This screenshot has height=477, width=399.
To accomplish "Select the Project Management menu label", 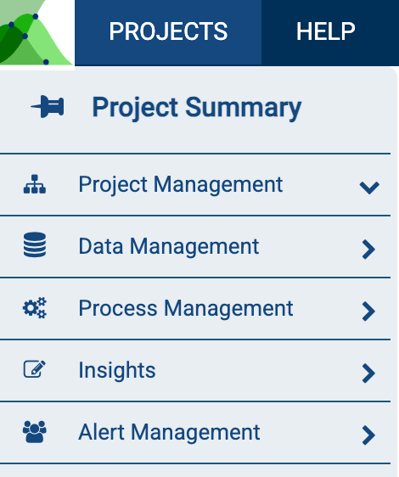I will pyautogui.click(x=181, y=185).
